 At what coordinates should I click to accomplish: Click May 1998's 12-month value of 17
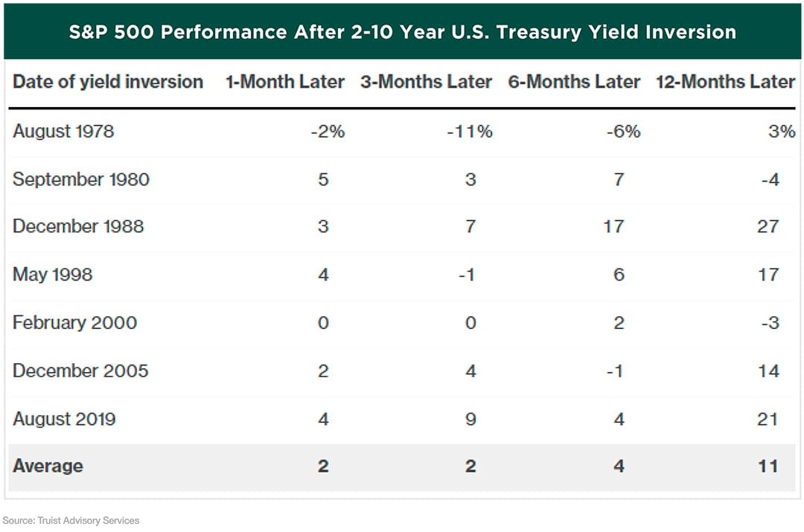(768, 275)
